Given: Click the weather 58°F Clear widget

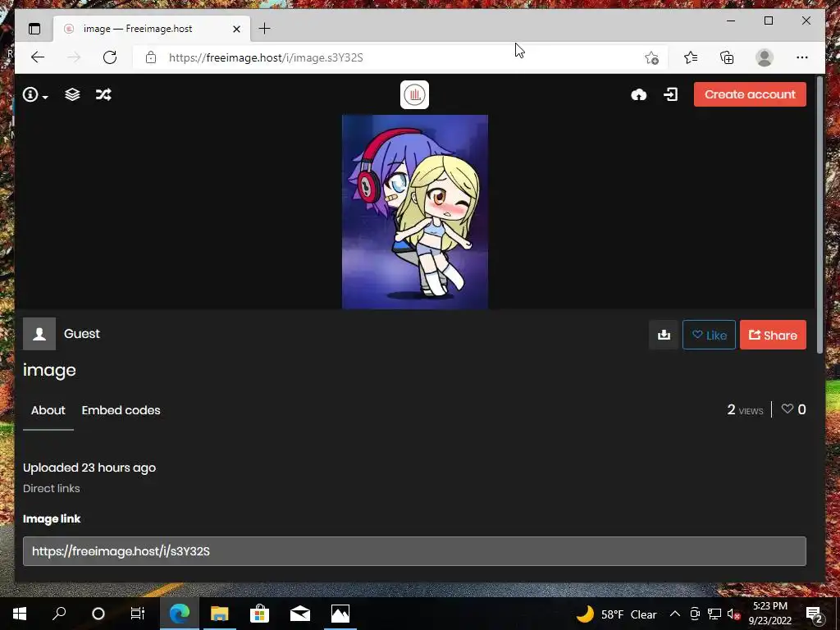Looking at the screenshot, I should coord(616,614).
